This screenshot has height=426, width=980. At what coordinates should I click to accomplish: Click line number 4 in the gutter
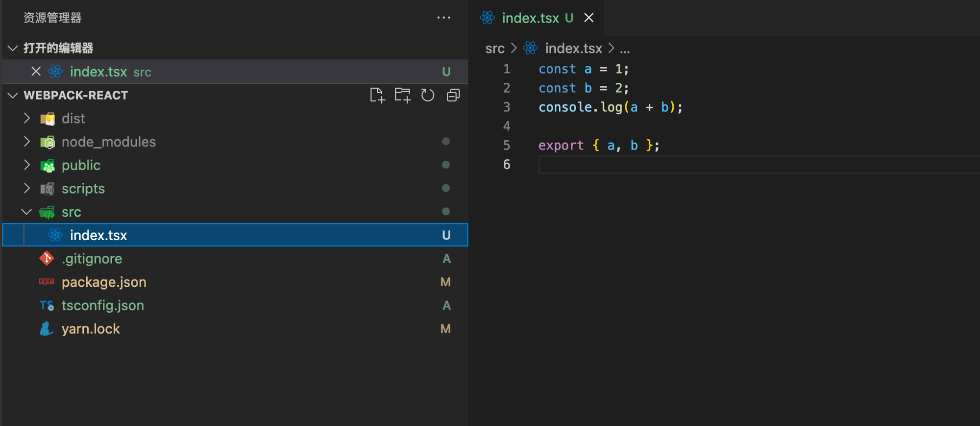pyautogui.click(x=507, y=126)
